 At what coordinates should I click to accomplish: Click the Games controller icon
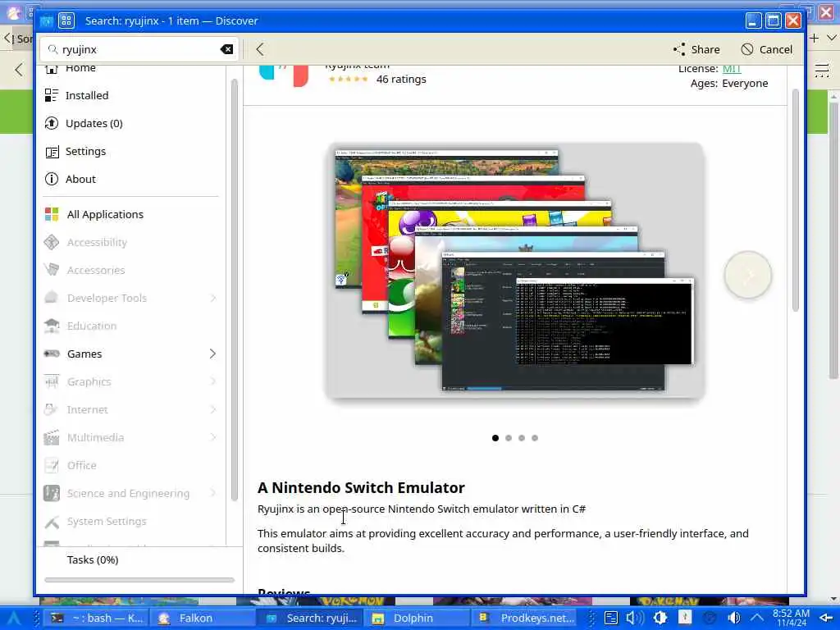pos(52,354)
